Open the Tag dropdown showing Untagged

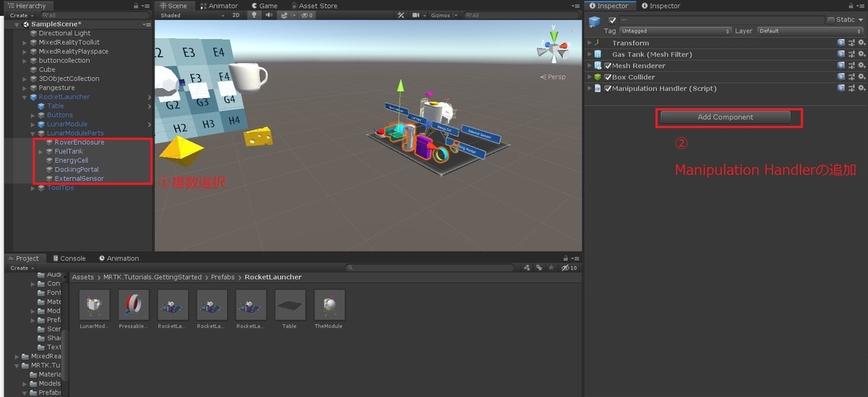pyautogui.click(x=676, y=31)
